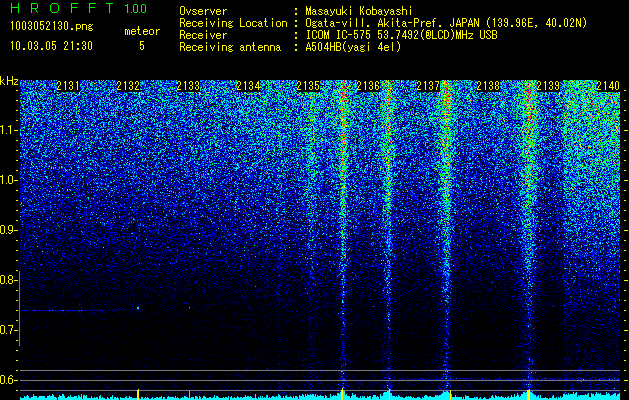Click the 2137 time marker
The width and height of the screenshot is (629, 400).
[428, 86]
